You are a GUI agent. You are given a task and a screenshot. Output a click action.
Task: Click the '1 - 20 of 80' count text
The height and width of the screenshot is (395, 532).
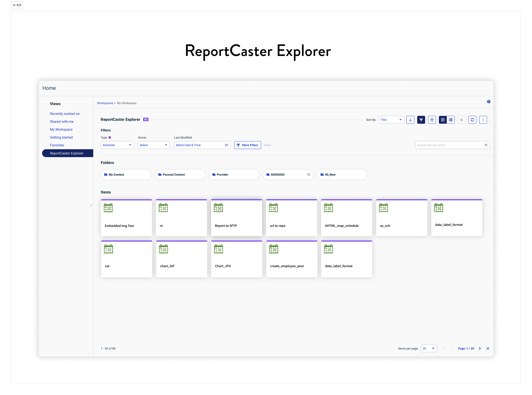108,349
